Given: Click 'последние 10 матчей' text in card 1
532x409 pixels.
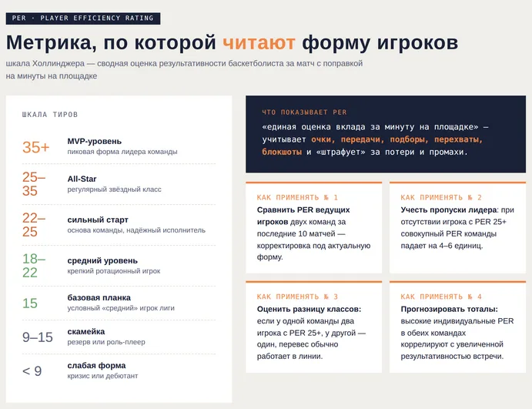Looking at the screenshot, I should [x=296, y=234].
